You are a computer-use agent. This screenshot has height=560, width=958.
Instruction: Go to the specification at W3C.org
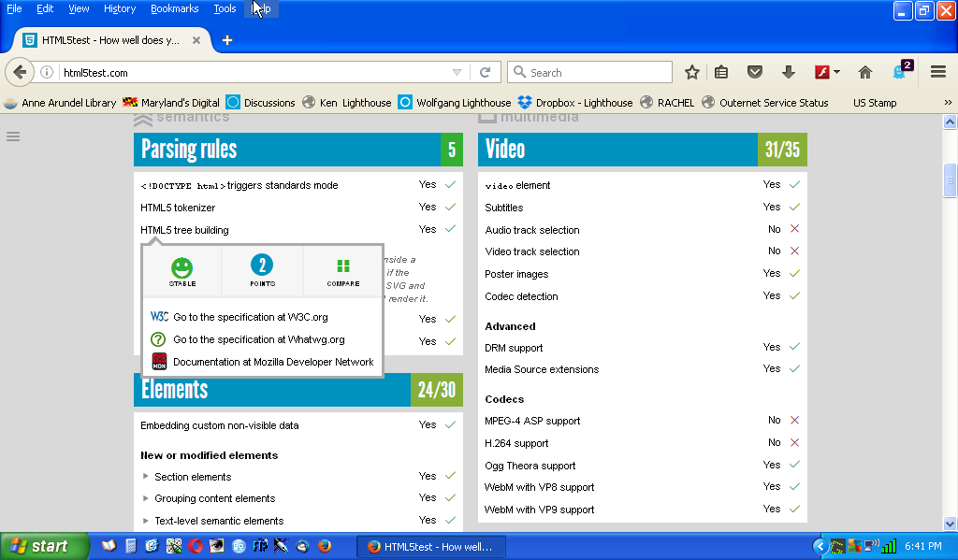point(250,317)
